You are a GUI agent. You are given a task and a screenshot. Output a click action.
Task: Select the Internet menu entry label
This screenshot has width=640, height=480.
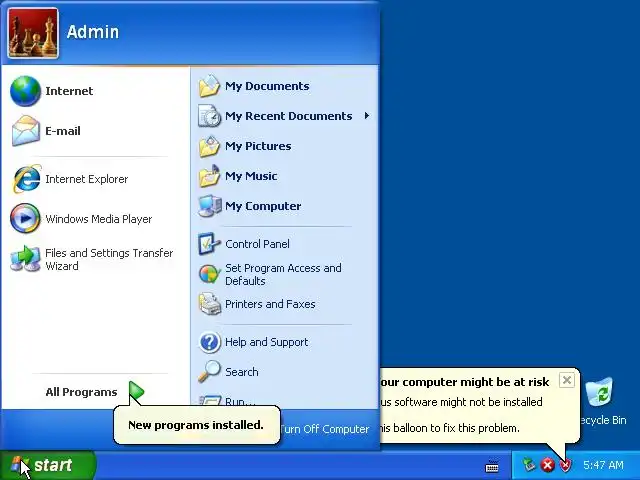[69, 91]
